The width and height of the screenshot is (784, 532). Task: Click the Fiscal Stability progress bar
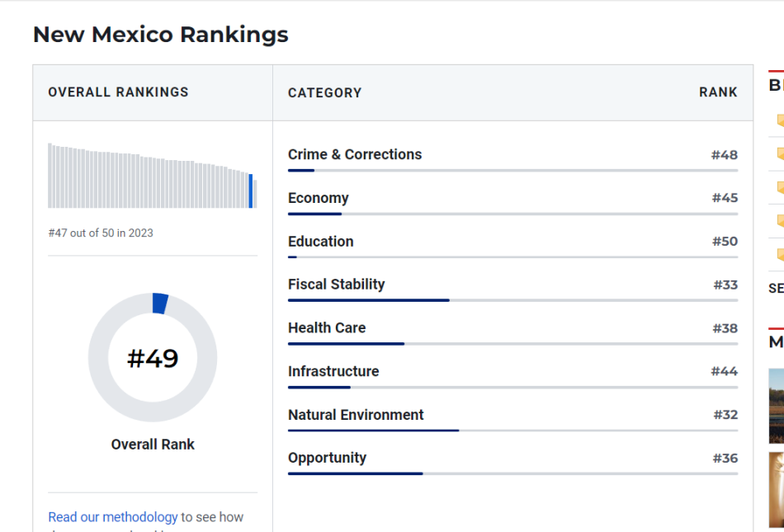[512, 300]
